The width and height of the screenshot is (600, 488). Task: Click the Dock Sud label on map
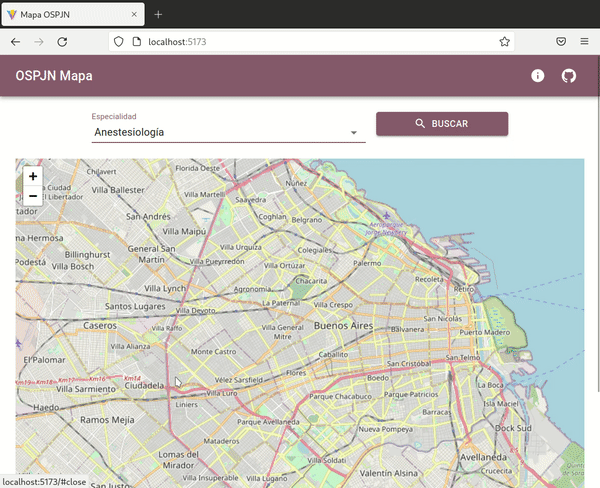[x=513, y=428]
